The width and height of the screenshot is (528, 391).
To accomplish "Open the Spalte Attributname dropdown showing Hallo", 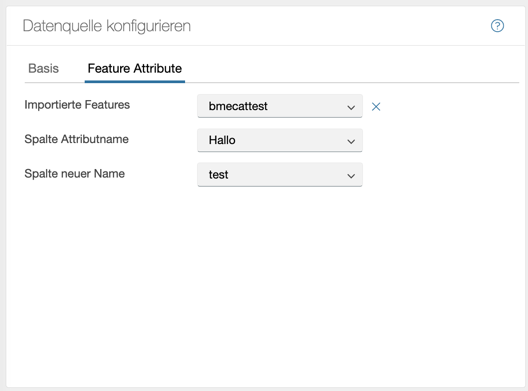I will pyautogui.click(x=280, y=140).
